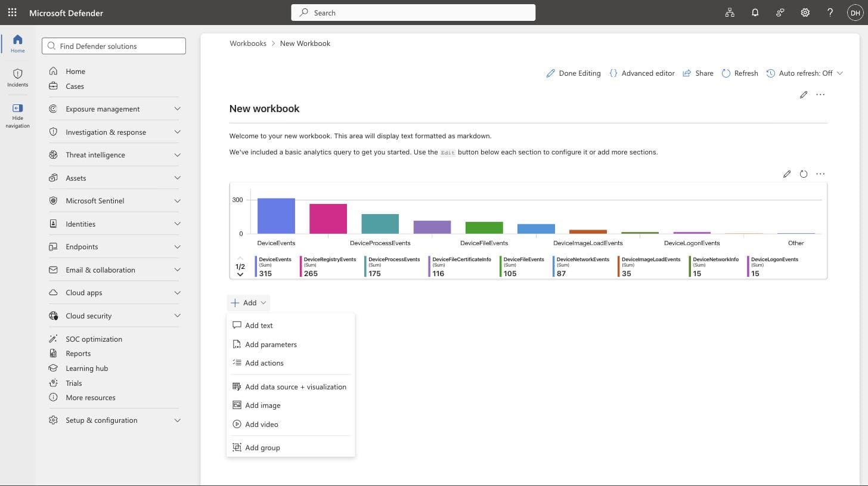Click the Learning hub graduation cap icon
This screenshot has width=868, height=486.
point(53,368)
